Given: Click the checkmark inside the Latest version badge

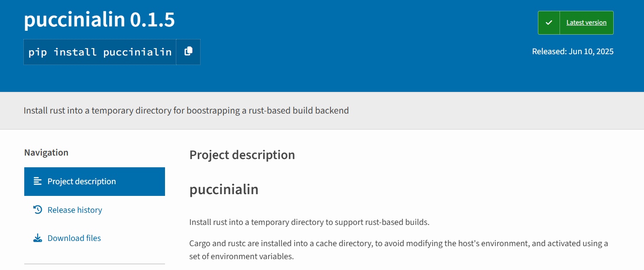Looking at the screenshot, I should (548, 22).
